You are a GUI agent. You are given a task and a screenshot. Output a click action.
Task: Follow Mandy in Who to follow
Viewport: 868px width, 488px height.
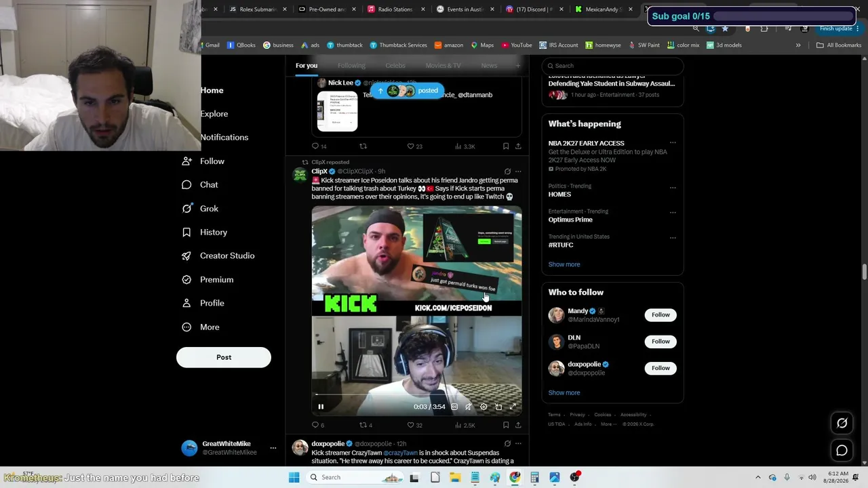click(660, 314)
